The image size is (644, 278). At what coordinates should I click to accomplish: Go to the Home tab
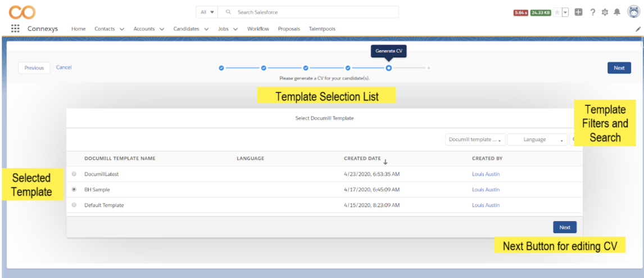pos(79,29)
